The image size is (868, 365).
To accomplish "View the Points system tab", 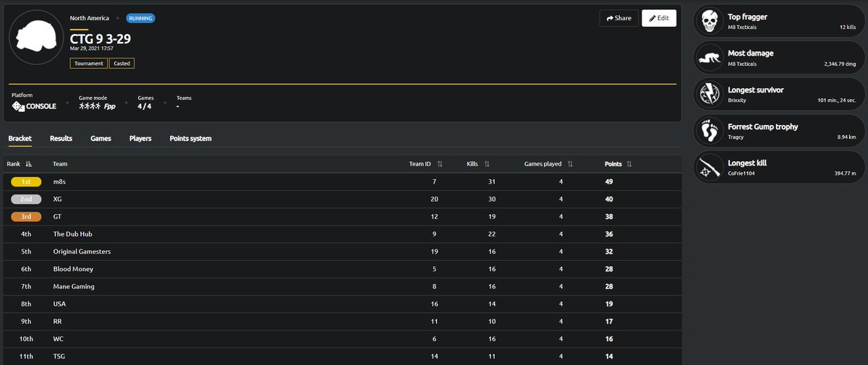I will (x=190, y=138).
